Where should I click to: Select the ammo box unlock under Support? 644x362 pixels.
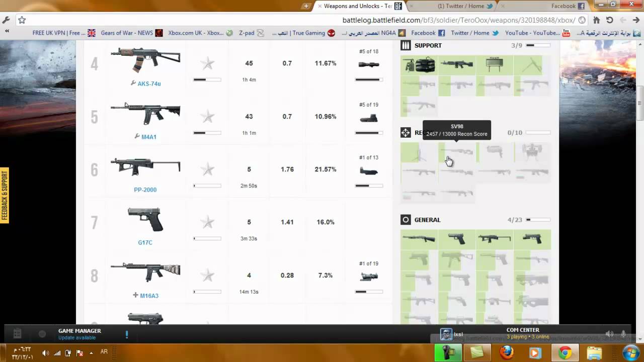tap(419, 65)
